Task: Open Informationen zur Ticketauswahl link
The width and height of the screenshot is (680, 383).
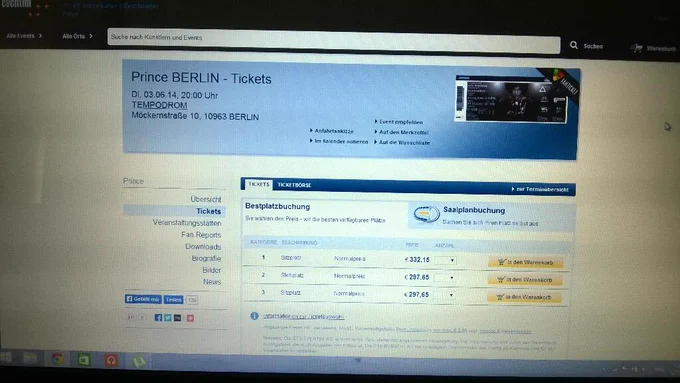Action: coord(304,316)
